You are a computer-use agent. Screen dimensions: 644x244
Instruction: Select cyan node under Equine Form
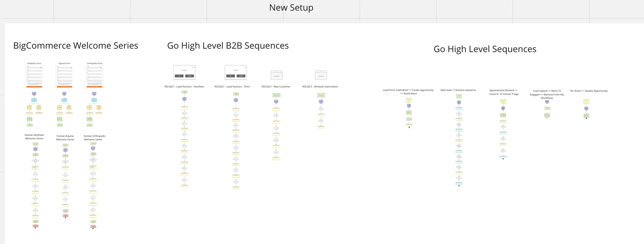pos(64,100)
